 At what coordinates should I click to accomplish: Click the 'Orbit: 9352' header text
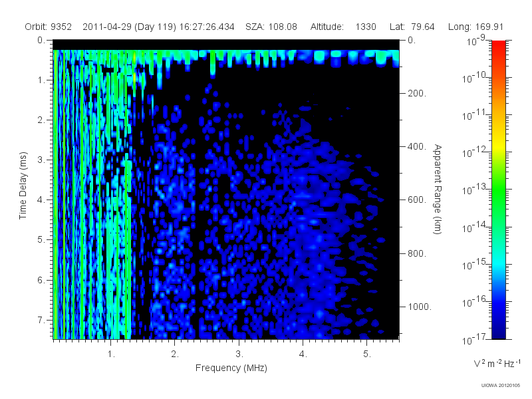(48, 27)
